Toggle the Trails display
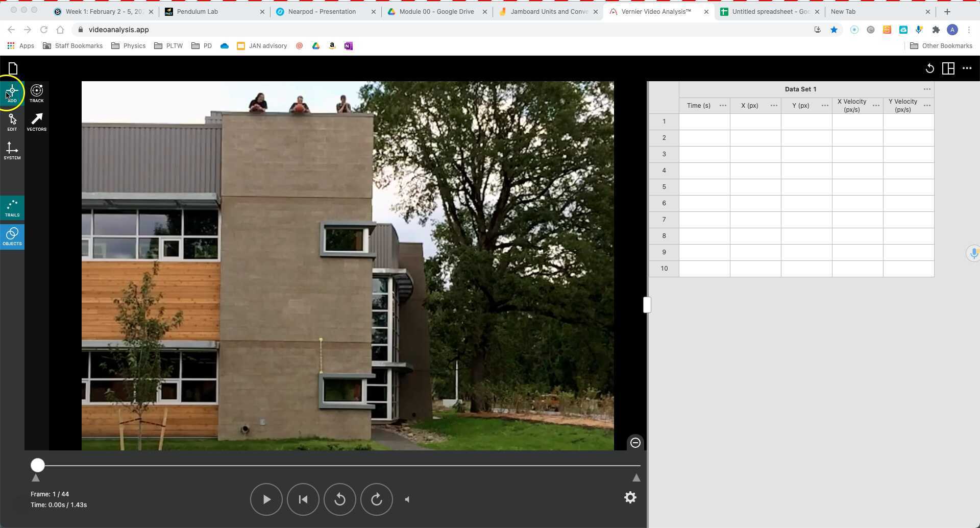 [x=12, y=208]
